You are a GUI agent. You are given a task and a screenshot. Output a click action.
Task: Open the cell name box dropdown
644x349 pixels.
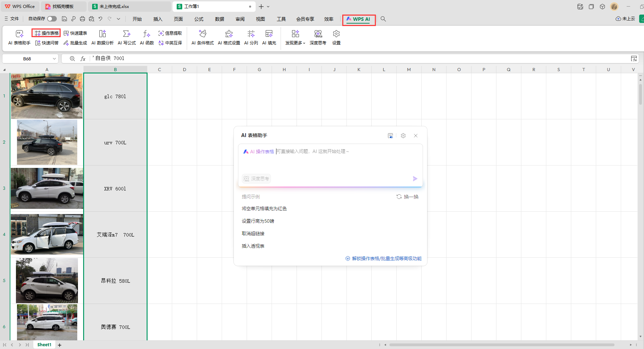point(54,59)
